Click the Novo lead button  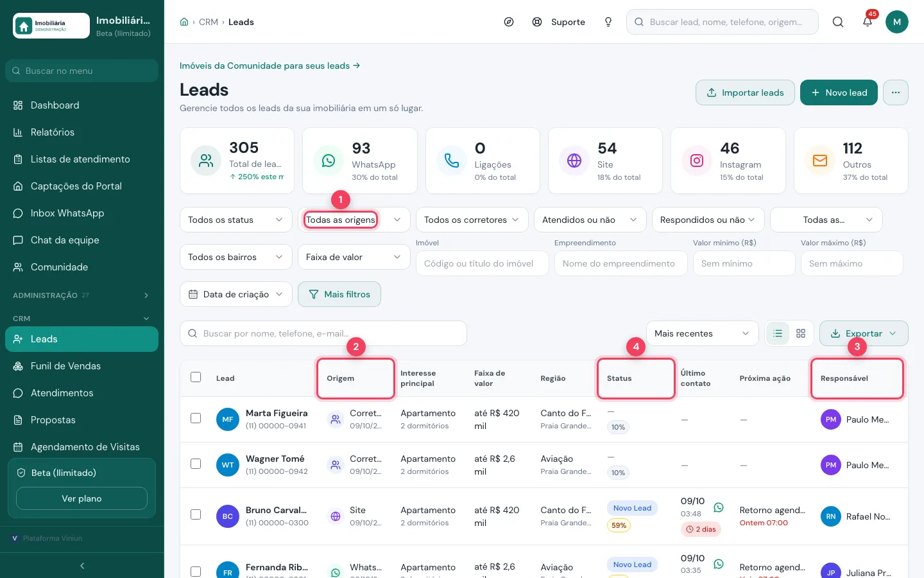(x=839, y=92)
